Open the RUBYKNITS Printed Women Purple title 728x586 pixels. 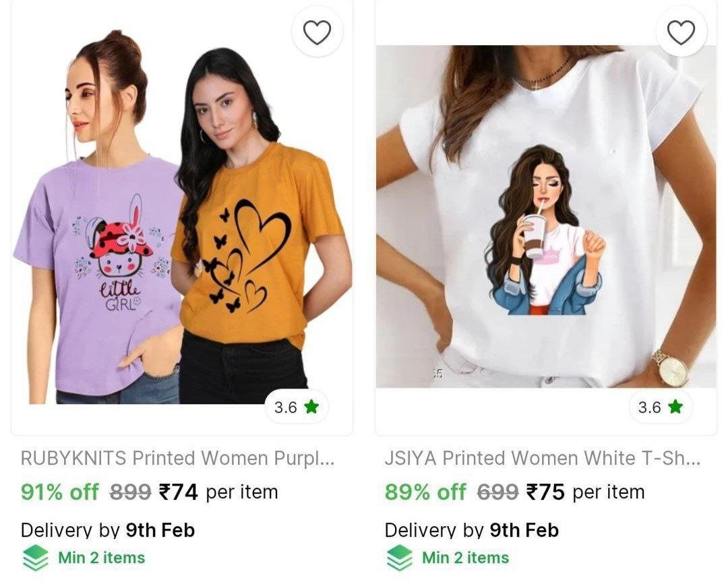(177, 459)
